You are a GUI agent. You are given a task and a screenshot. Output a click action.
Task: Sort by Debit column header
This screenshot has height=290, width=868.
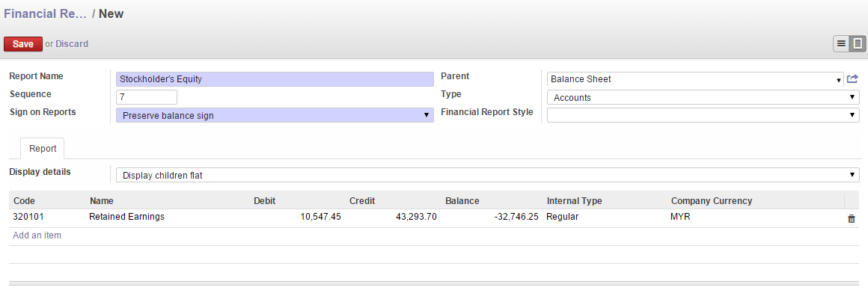(x=264, y=200)
